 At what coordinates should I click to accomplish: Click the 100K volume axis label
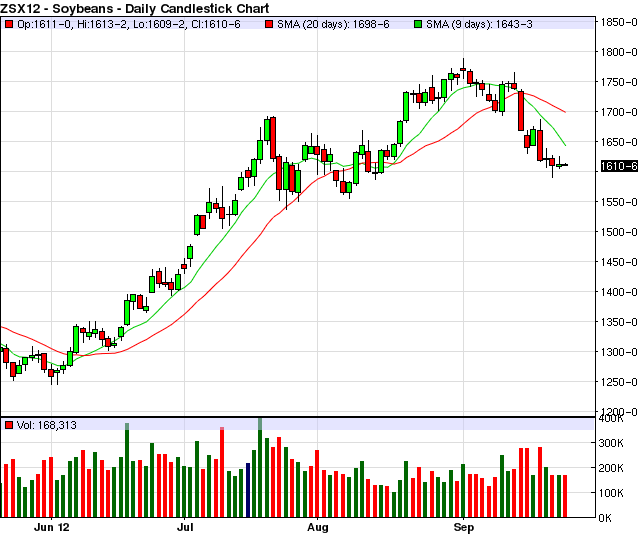pyautogui.click(x=611, y=493)
